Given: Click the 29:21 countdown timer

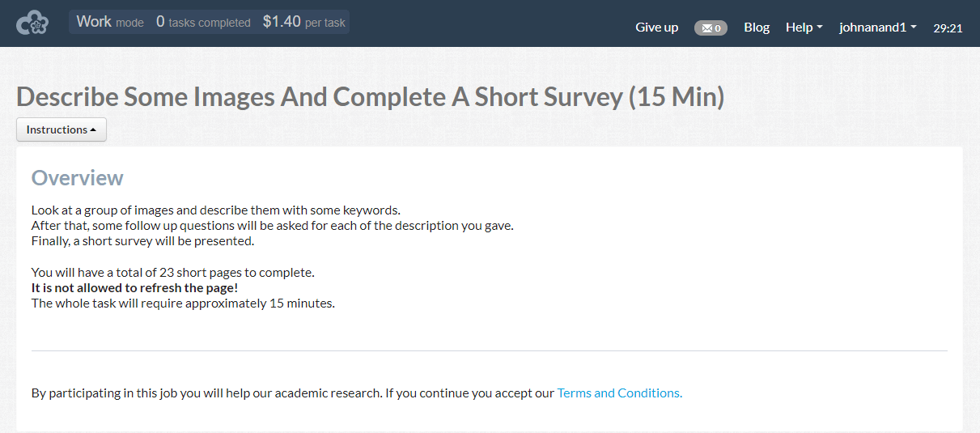Looking at the screenshot, I should pyautogui.click(x=948, y=28).
